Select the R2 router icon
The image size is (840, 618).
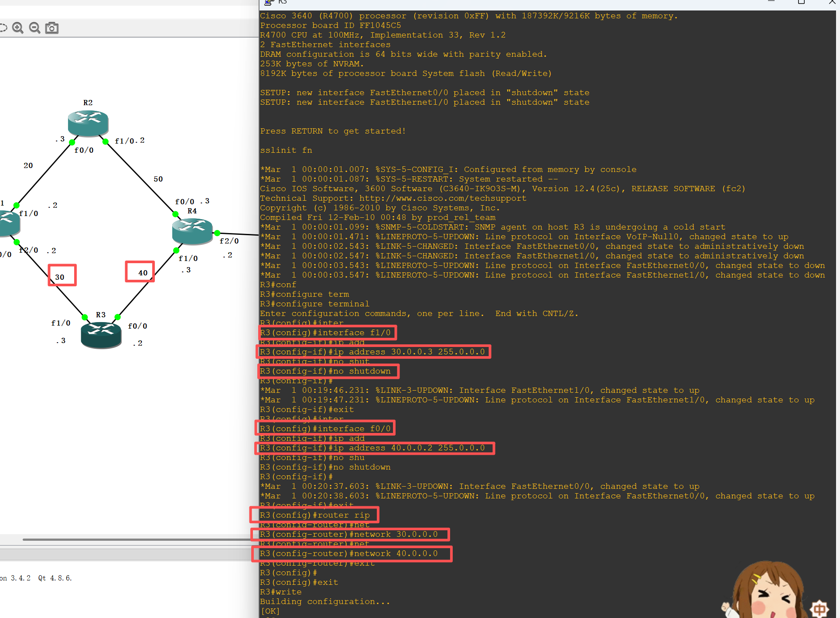point(88,123)
